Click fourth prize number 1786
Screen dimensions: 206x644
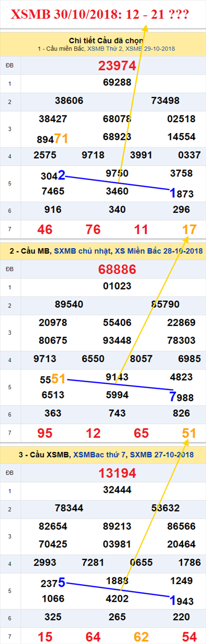pyautogui.click(x=189, y=563)
